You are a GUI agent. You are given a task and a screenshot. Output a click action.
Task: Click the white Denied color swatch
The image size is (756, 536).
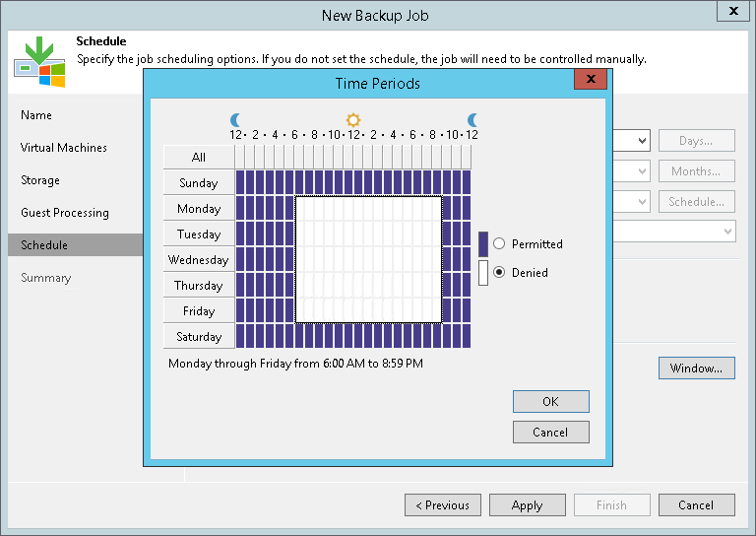tap(483, 273)
